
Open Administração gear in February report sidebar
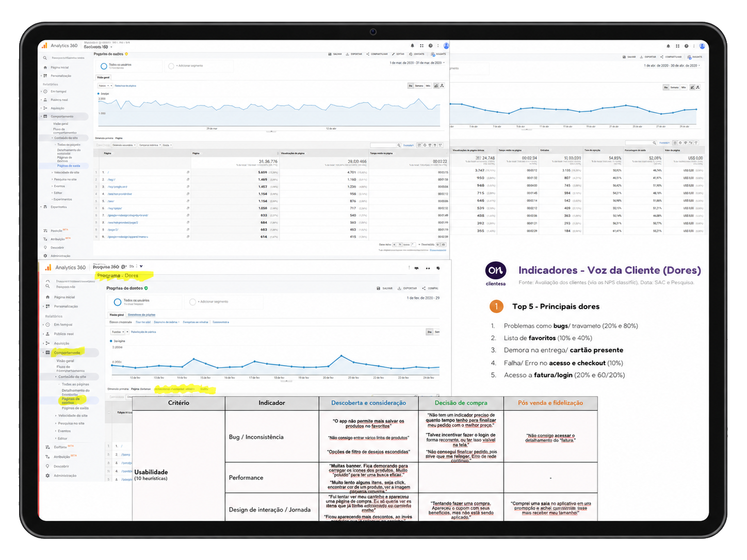(47, 475)
